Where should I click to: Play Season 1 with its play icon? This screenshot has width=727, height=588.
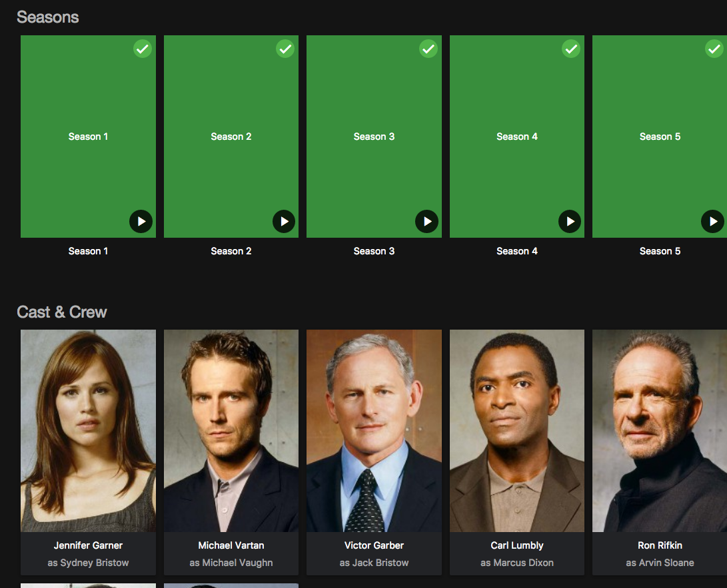(x=141, y=222)
